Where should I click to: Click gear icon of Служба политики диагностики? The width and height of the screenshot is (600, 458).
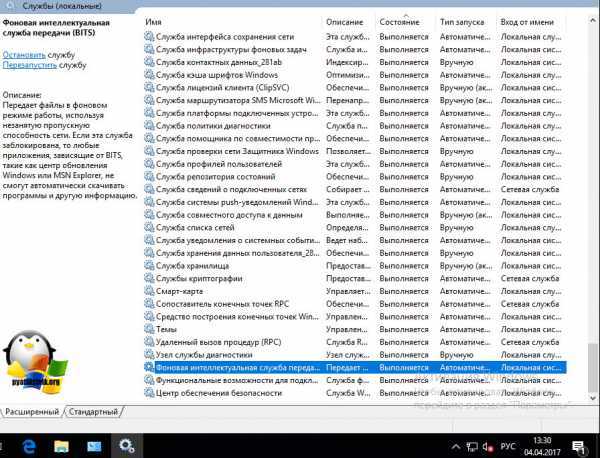coord(149,126)
